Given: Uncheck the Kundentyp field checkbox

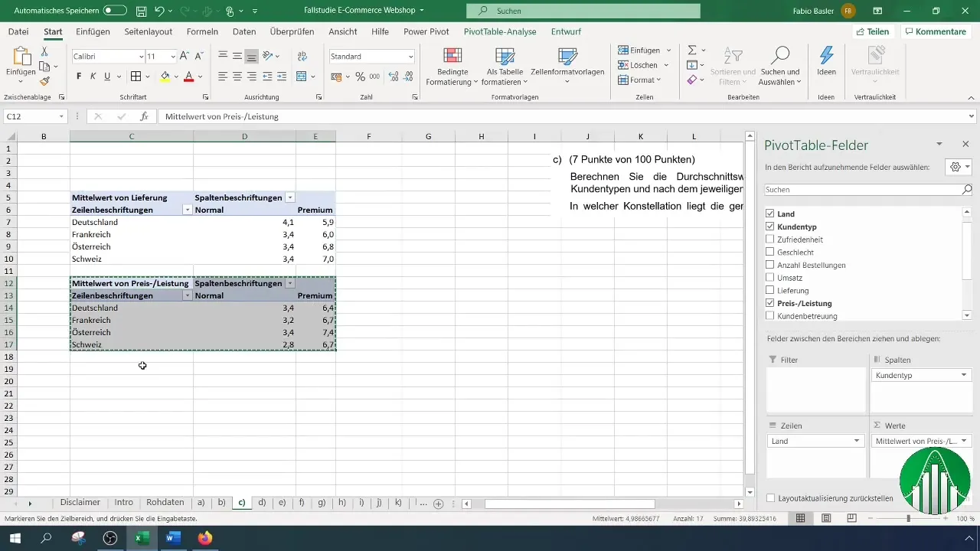Looking at the screenshot, I should click(x=770, y=227).
